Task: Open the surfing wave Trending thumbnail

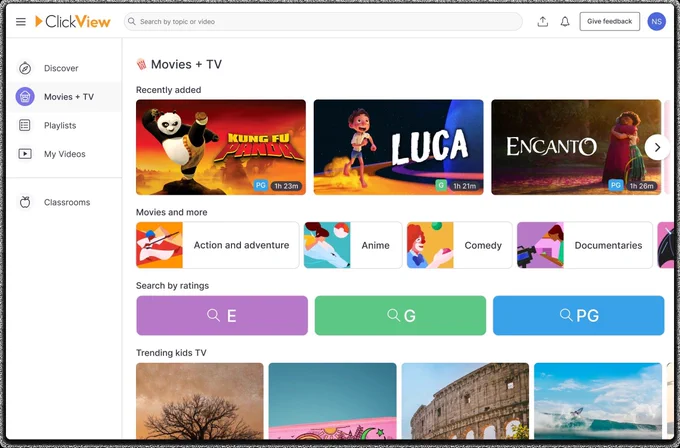Action: [598, 401]
